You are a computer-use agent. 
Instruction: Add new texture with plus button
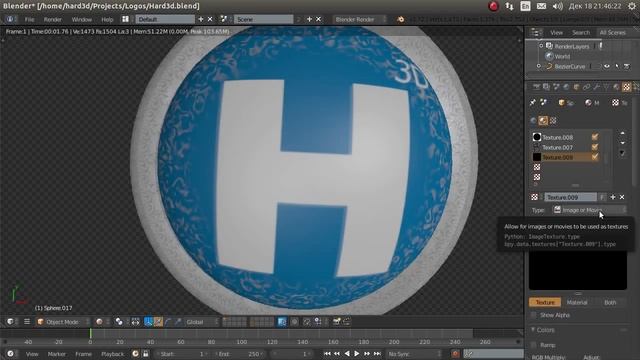[x=613, y=197]
